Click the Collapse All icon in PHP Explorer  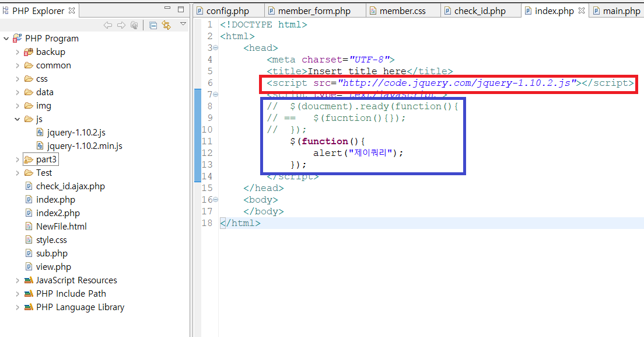[x=153, y=26]
